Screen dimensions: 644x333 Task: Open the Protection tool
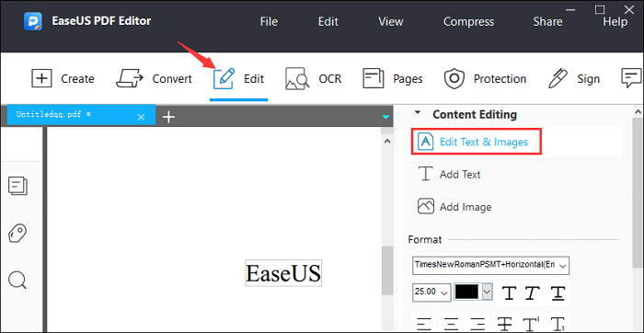[485, 78]
